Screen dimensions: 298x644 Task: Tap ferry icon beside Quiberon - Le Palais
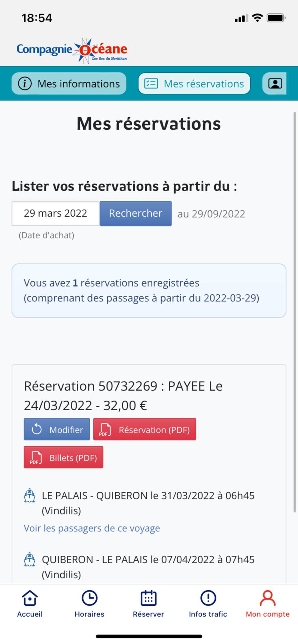[x=30, y=560]
